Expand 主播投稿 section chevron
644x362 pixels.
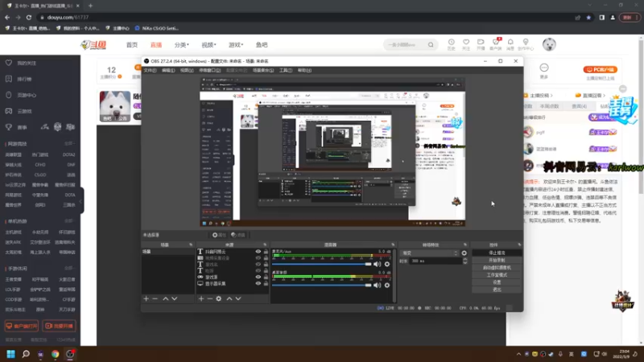point(551,96)
